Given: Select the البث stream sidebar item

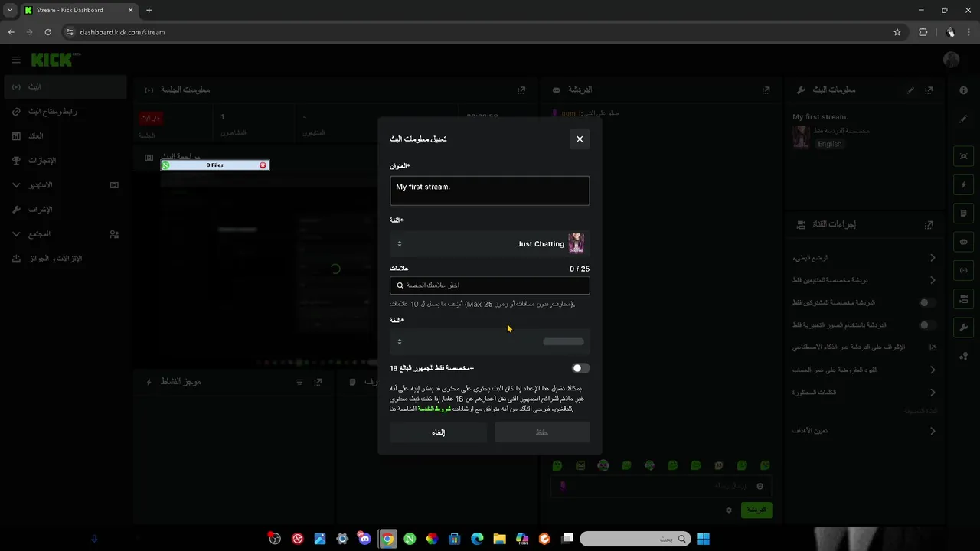Looking at the screenshot, I should (x=65, y=87).
